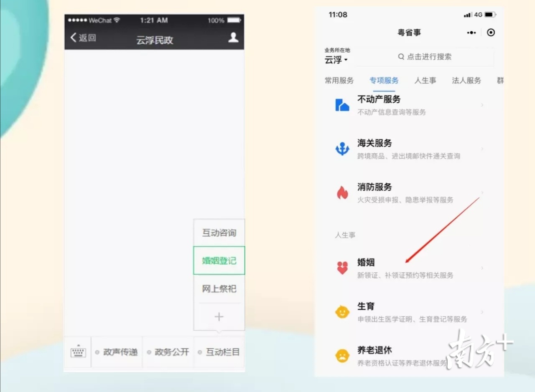Image resolution: width=535 pixels, height=392 pixels.
Task: Close mini program via circle icon
Action: [x=491, y=33]
